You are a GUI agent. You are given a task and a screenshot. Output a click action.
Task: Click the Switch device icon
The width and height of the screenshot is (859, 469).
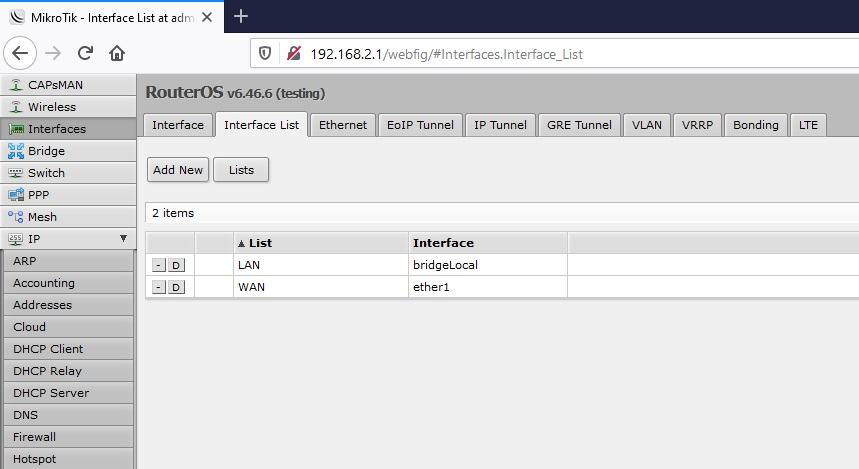coord(16,173)
